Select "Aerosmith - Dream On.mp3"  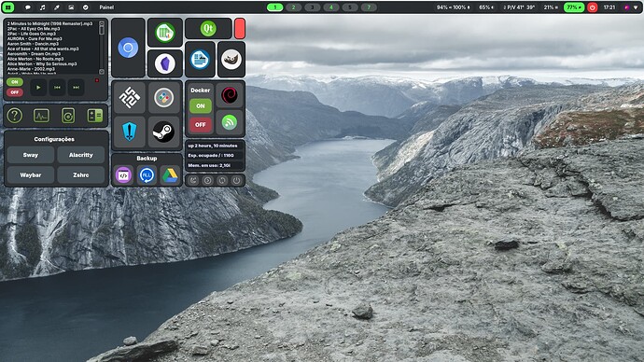(34, 54)
